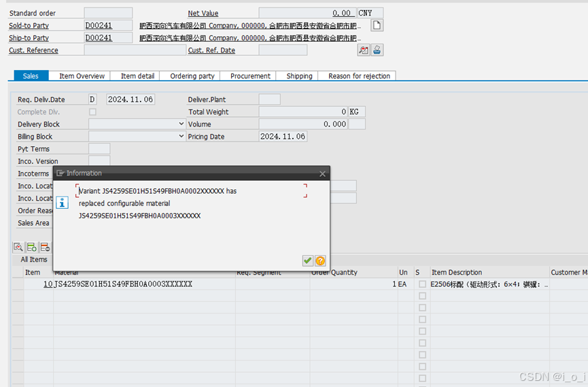Click the Net Value label link
Viewport: 588px width, 387px height.
coord(203,13)
